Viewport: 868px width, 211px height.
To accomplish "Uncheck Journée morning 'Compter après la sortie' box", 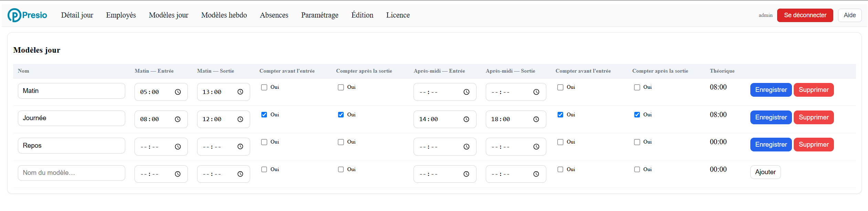I will click(341, 115).
